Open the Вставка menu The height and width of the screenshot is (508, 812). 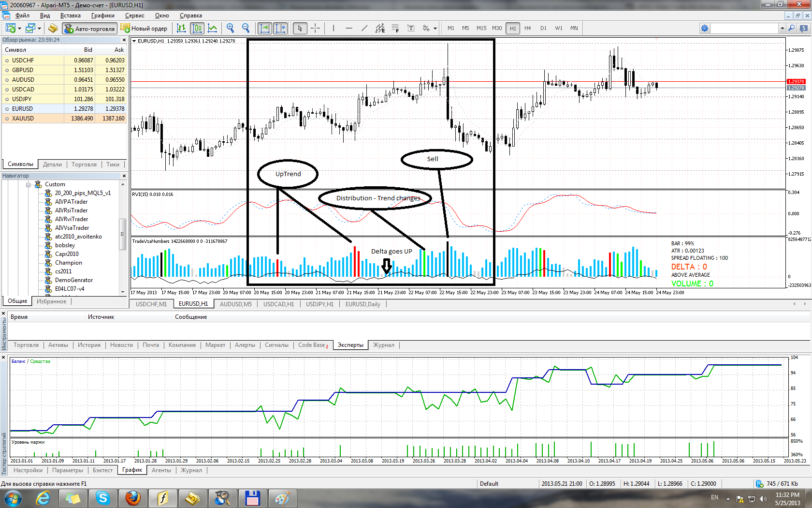[x=71, y=15]
